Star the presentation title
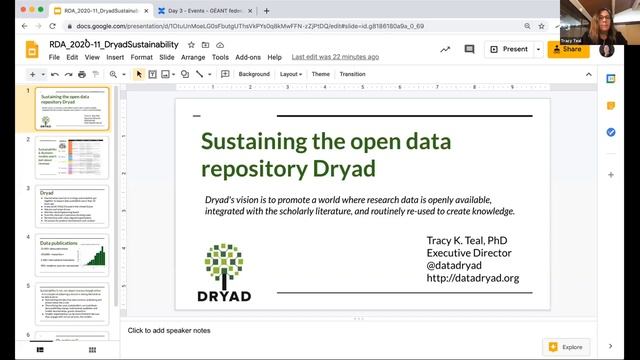 (x=191, y=44)
